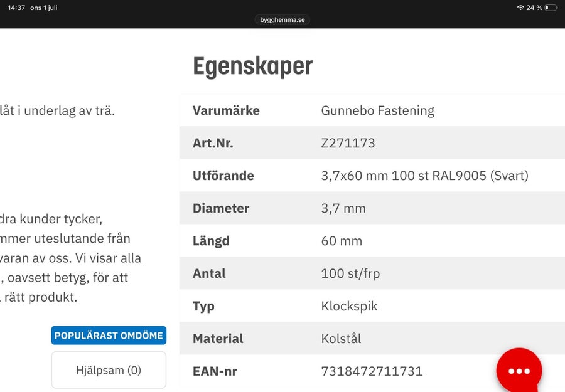Screen dimensions: 565x392
Task: Tap the '24 %' battery percentage
Action: [x=534, y=8]
